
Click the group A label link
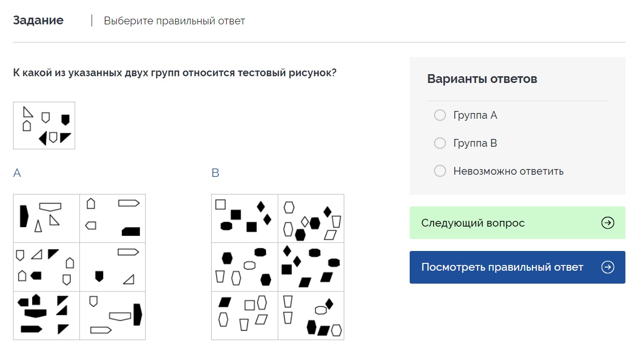point(17,173)
